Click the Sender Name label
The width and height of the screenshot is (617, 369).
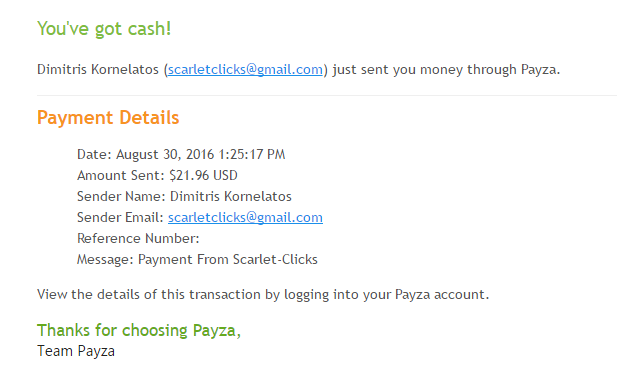(121, 196)
